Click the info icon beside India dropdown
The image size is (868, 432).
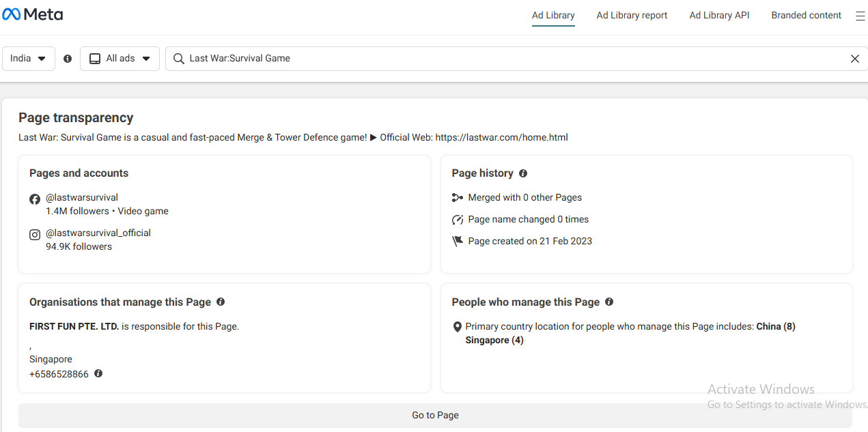[x=68, y=59]
